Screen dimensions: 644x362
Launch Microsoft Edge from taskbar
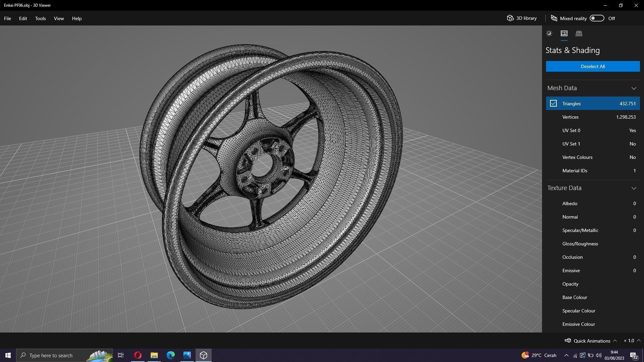pyautogui.click(x=170, y=355)
